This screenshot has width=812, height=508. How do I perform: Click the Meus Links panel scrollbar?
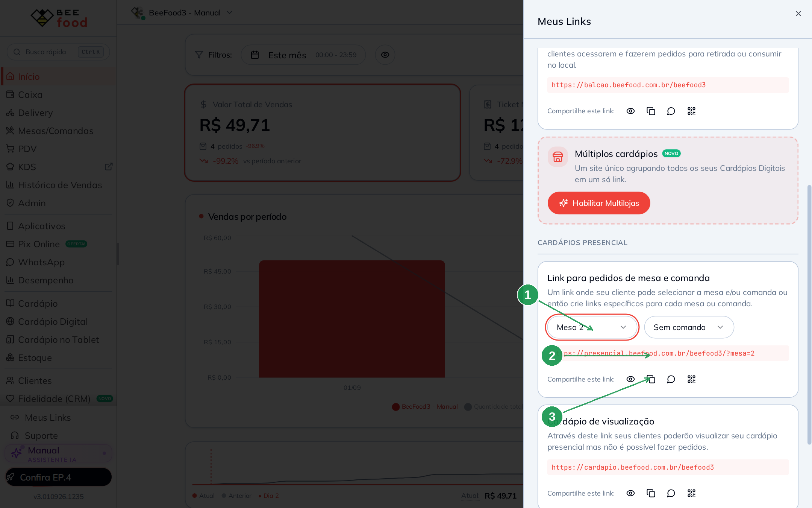(x=809, y=315)
